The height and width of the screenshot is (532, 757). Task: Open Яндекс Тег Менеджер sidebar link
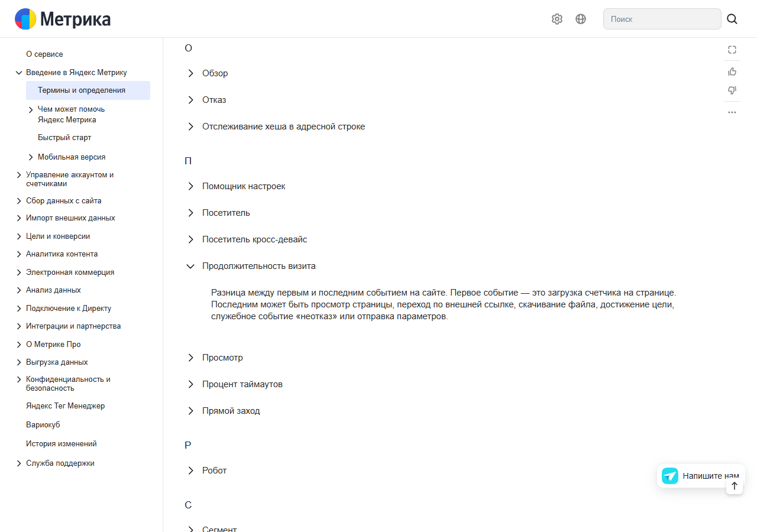tap(66, 406)
